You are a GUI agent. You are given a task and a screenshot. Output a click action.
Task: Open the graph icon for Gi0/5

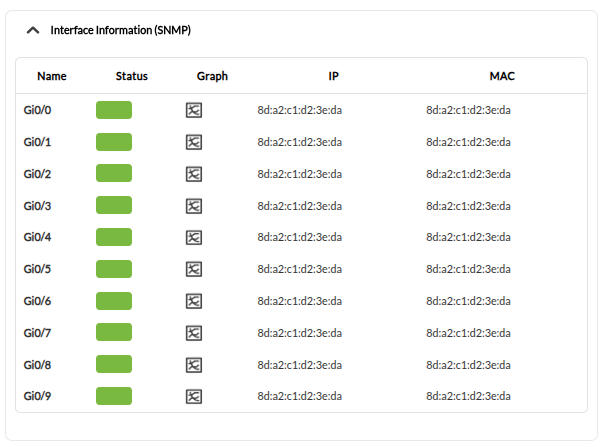(194, 269)
